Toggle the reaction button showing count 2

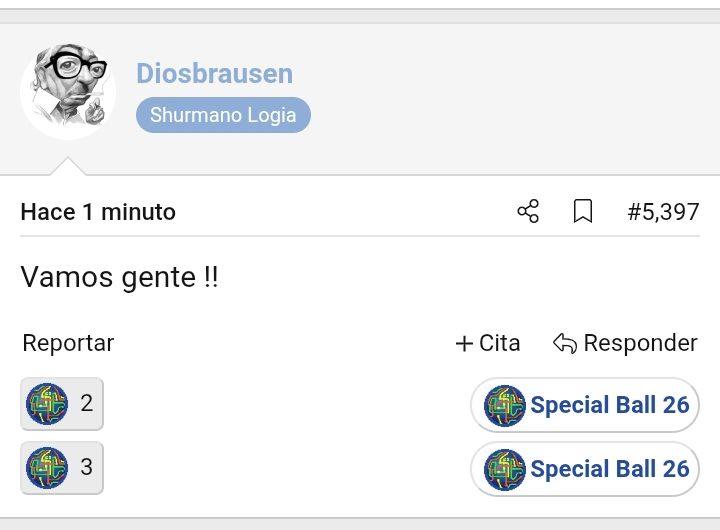pyautogui.click(x=62, y=404)
